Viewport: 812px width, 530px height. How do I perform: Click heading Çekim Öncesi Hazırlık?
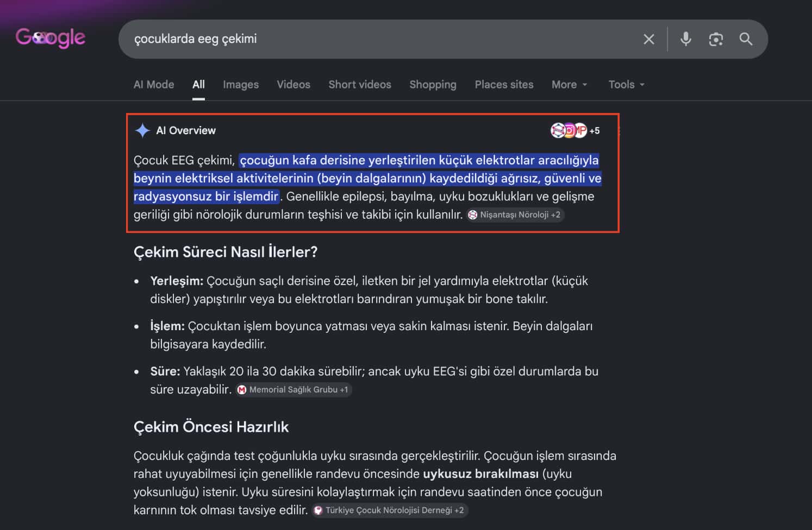[211, 427]
